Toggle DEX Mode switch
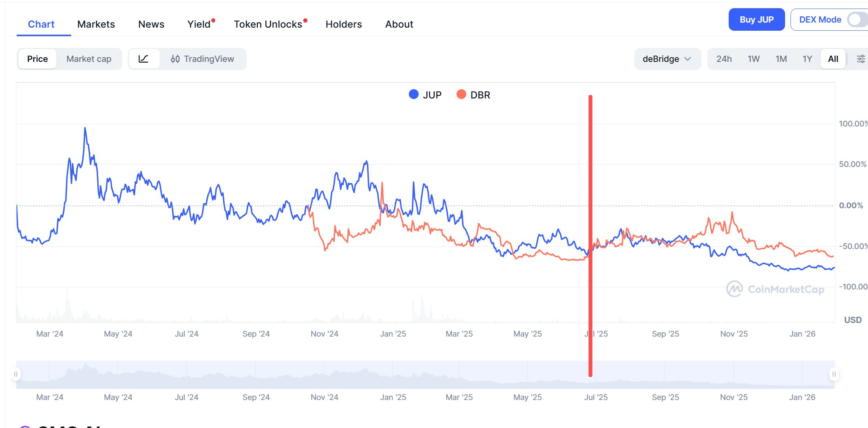The image size is (868, 428). (x=857, y=19)
